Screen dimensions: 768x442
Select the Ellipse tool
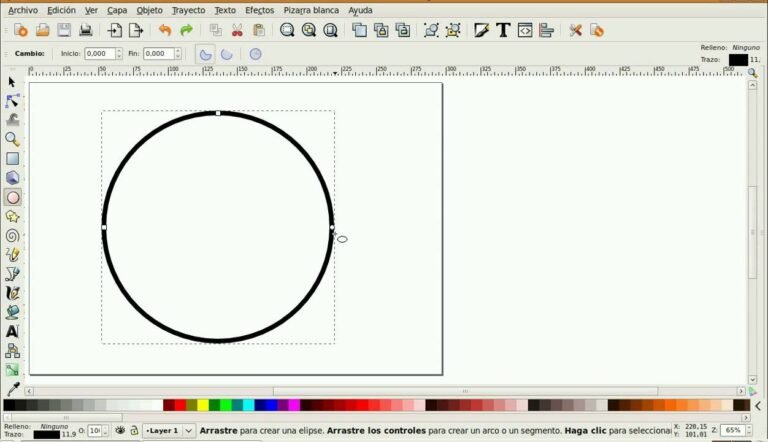tap(13, 197)
